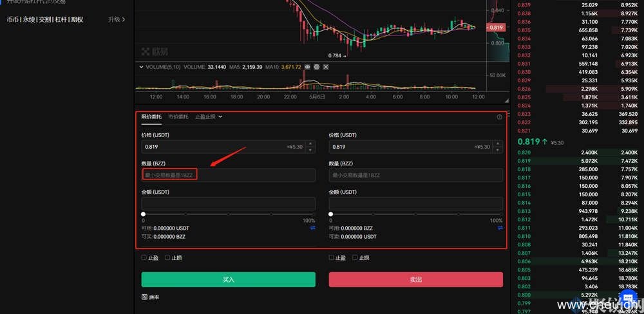Screen dimensions: 644x314
Task: Increase the buy price with the up stepper
Action: click(311, 144)
